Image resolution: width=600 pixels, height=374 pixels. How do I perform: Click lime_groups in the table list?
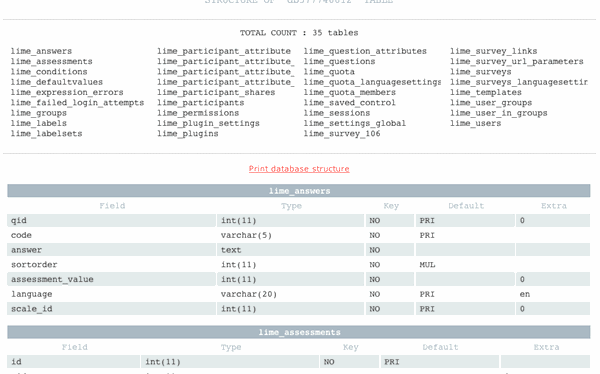pos(39,113)
